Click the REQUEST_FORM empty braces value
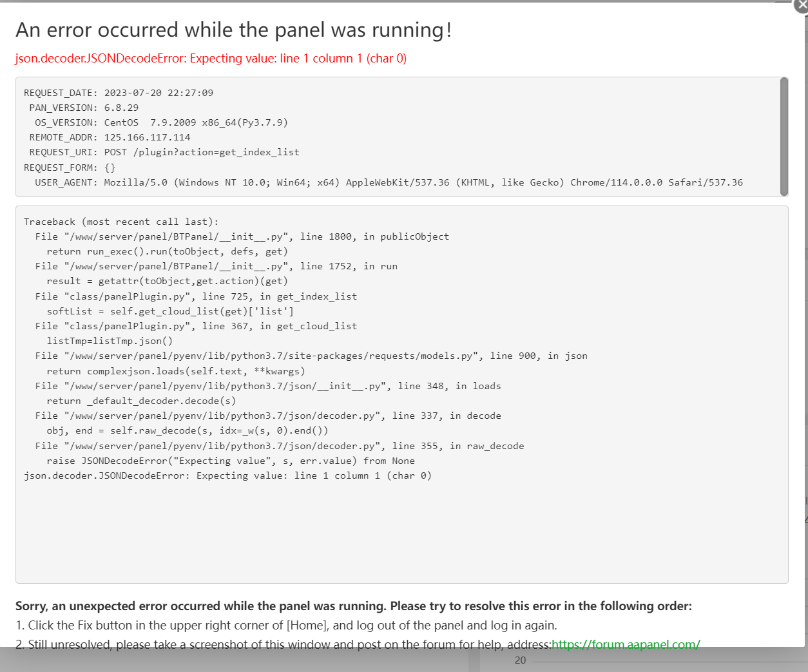 [110, 168]
